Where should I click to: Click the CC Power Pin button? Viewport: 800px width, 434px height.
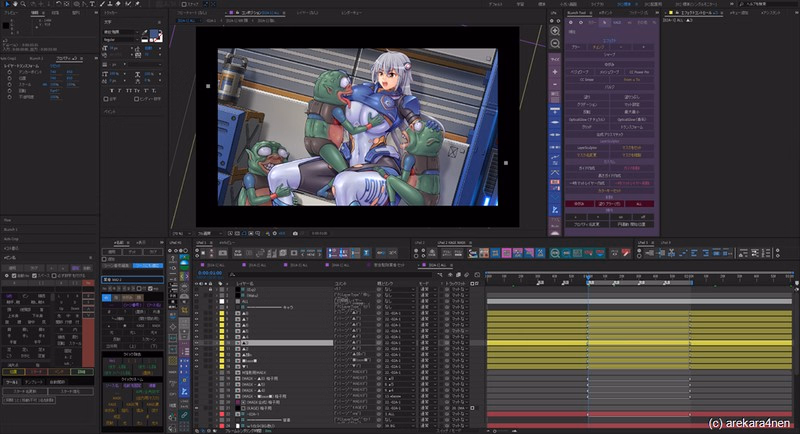(638, 72)
